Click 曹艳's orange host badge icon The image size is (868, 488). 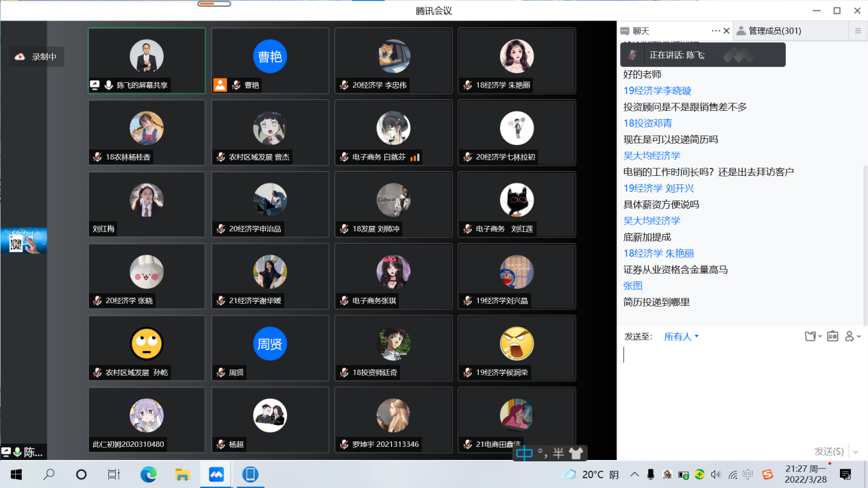point(220,85)
